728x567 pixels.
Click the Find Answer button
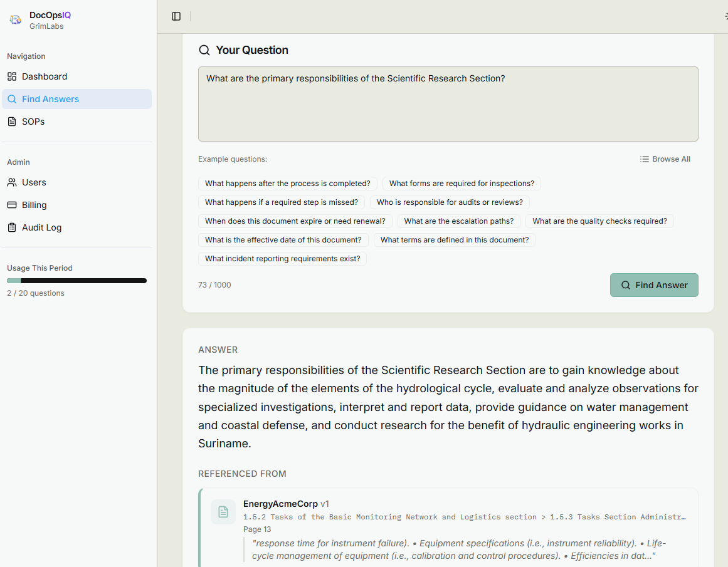pyautogui.click(x=654, y=285)
